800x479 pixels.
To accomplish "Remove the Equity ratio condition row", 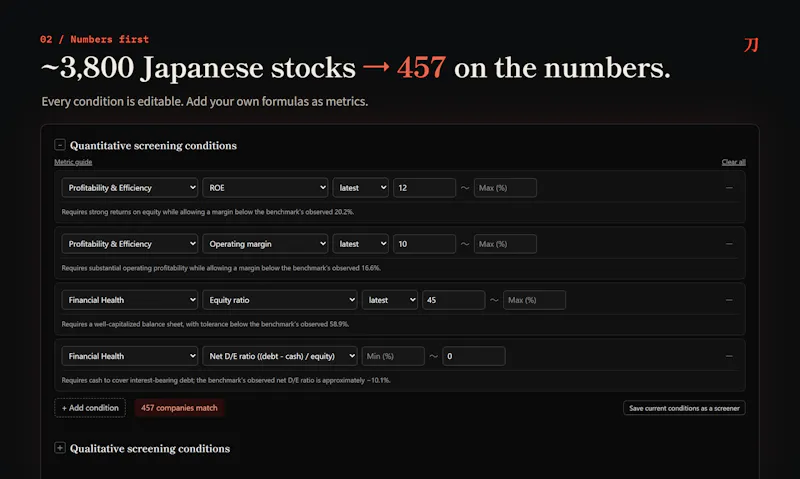I will pos(729,300).
